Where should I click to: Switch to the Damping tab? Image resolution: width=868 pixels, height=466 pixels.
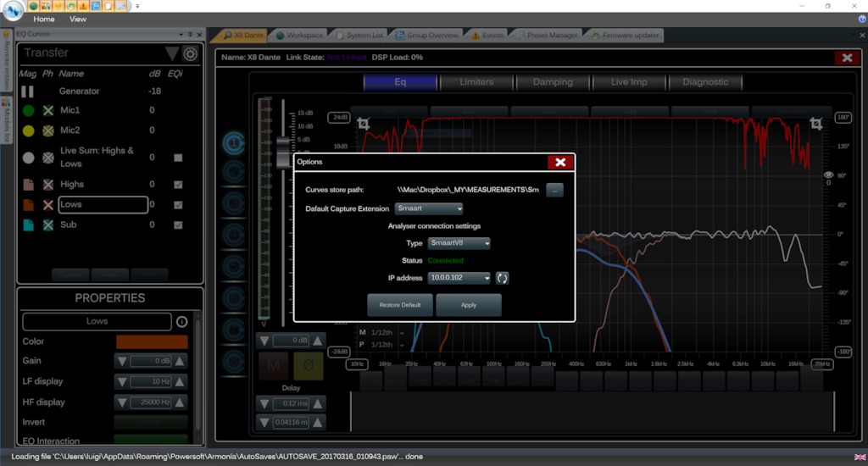pos(553,82)
